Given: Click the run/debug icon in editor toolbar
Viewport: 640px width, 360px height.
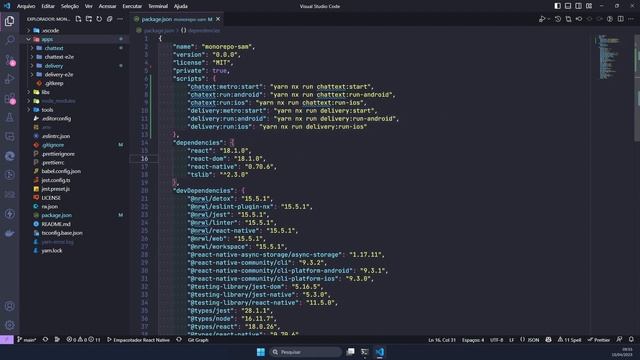Looking at the screenshot, I should [x=542, y=19].
